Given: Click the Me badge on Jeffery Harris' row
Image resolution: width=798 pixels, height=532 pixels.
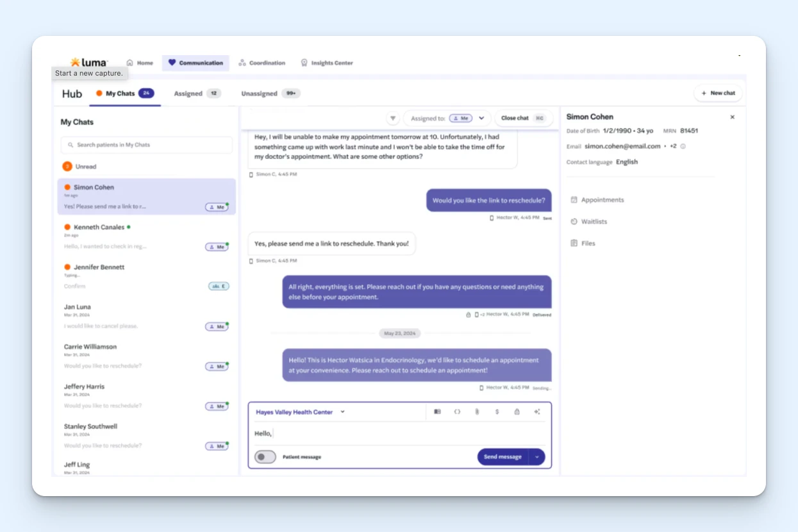Looking at the screenshot, I should pyautogui.click(x=217, y=406).
